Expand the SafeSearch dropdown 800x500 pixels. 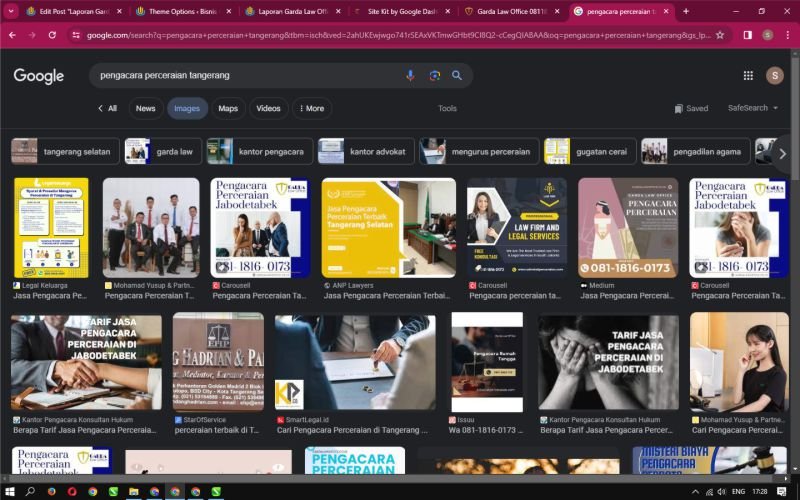coord(753,108)
